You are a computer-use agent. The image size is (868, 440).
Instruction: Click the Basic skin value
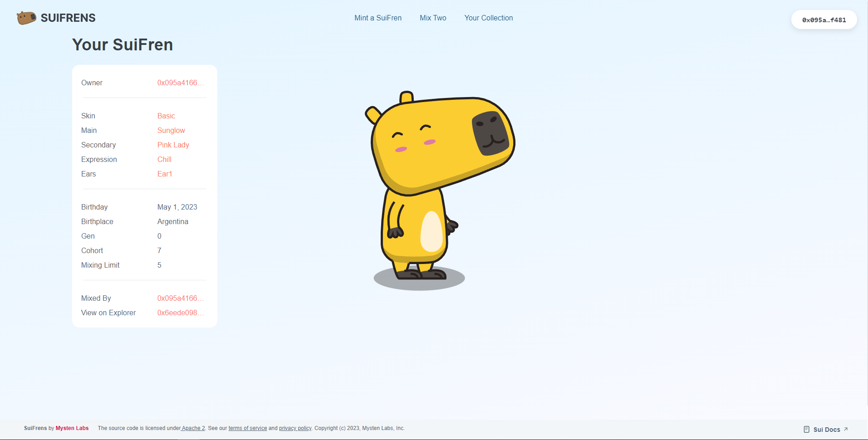[x=166, y=116]
